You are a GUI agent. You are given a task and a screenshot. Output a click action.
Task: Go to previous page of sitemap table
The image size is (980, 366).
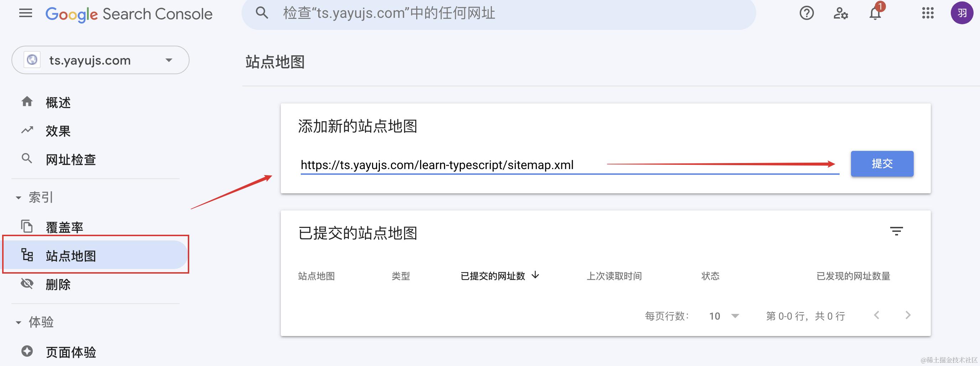[877, 315]
